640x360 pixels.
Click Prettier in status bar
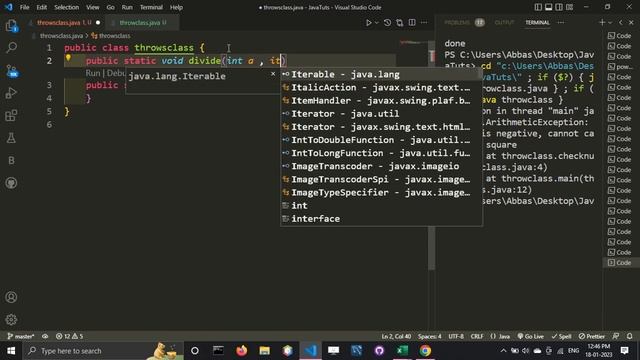(591, 336)
